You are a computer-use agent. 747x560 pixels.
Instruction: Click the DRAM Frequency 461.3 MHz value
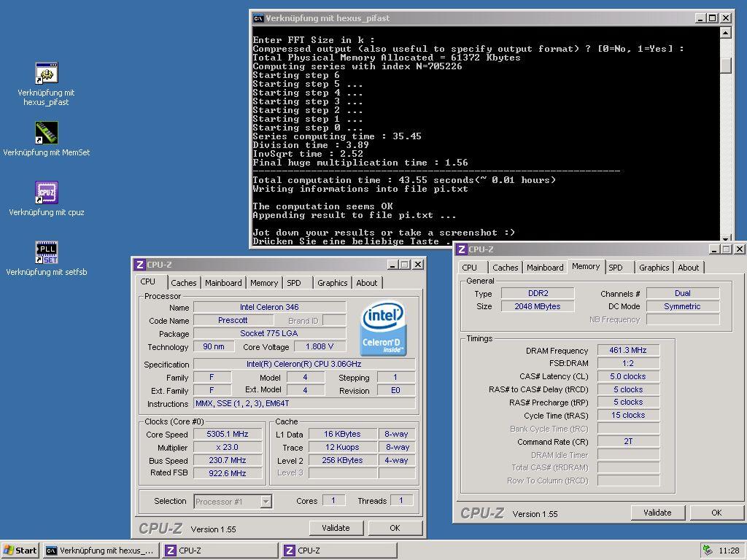point(628,351)
